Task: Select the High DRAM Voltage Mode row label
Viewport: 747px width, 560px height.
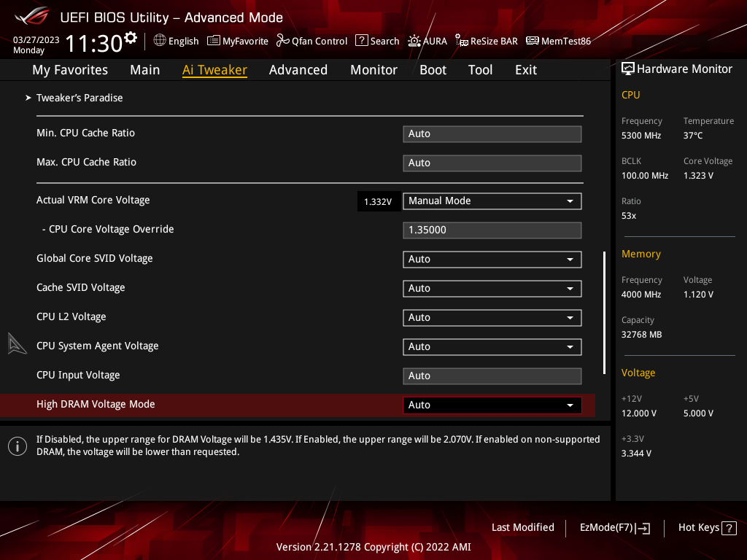Action: coord(96,404)
